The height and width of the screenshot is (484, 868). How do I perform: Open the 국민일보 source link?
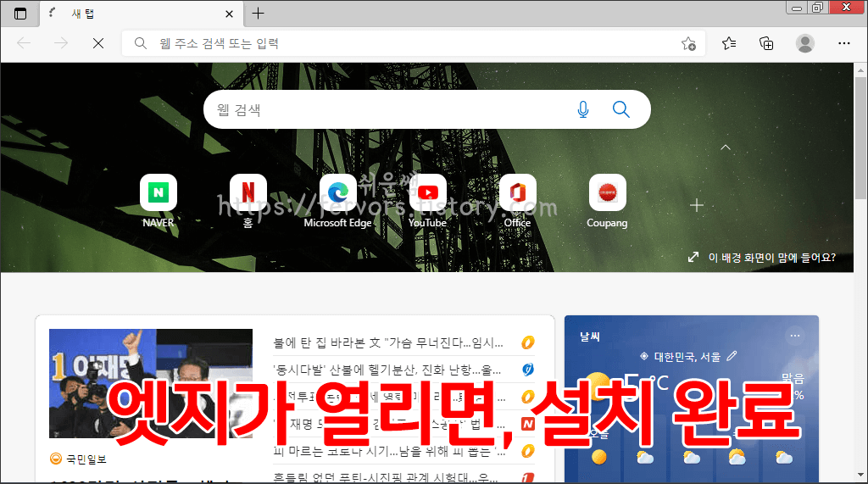[x=78, y=459]
